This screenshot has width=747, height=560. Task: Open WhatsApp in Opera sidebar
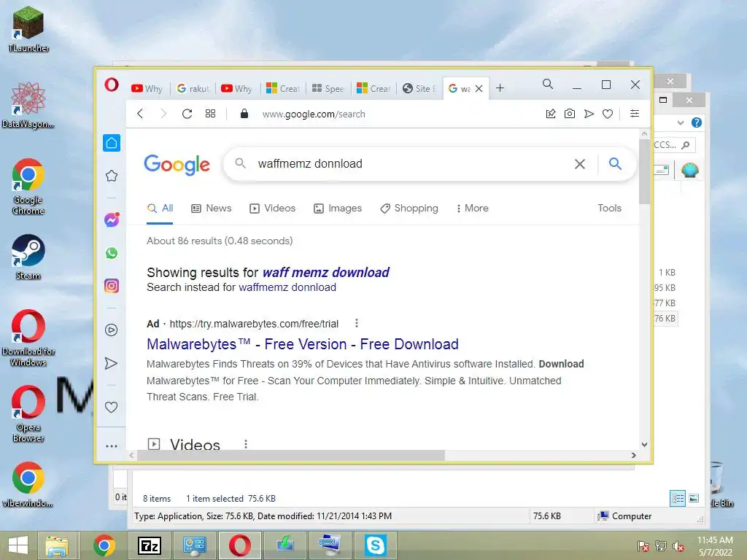112,253
